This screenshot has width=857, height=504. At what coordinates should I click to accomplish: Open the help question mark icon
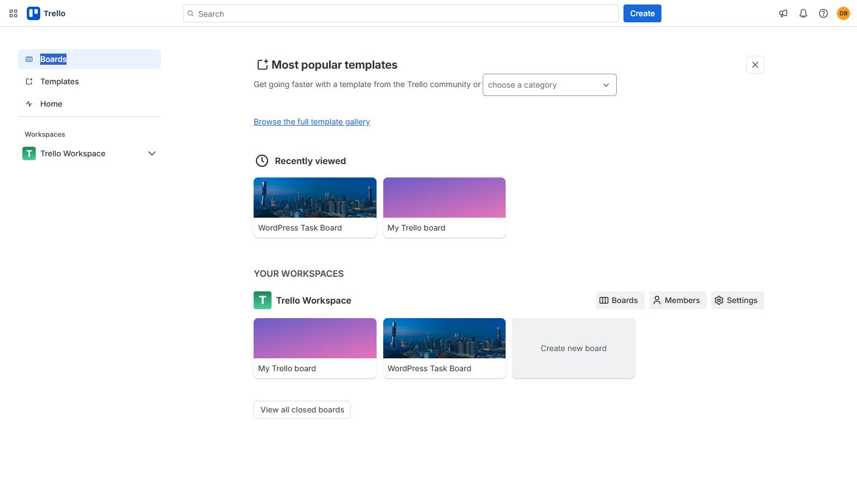coord(823,13)
